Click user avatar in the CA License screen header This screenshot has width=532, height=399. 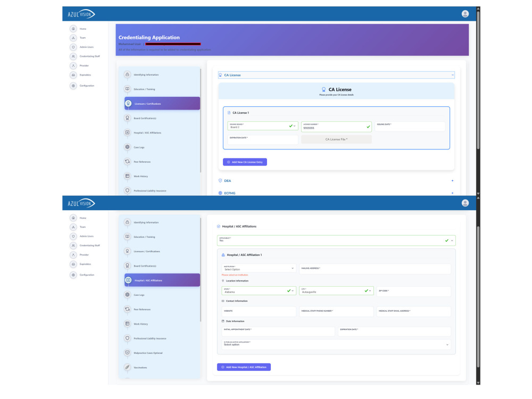(465, 14)
